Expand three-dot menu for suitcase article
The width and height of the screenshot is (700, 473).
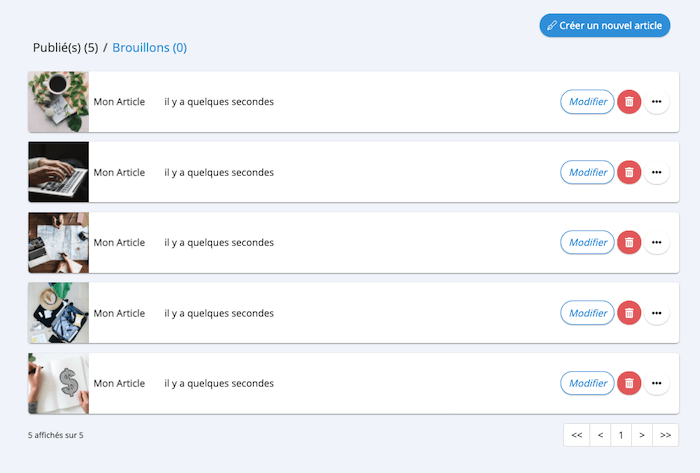656,313
